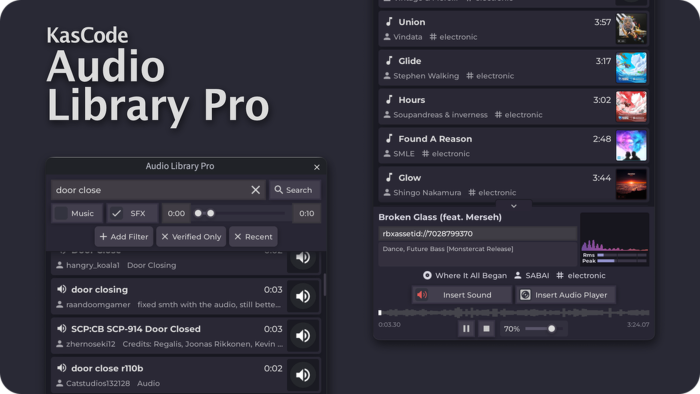Click the speaker icon beside 'door closing' title

[62, 289]
